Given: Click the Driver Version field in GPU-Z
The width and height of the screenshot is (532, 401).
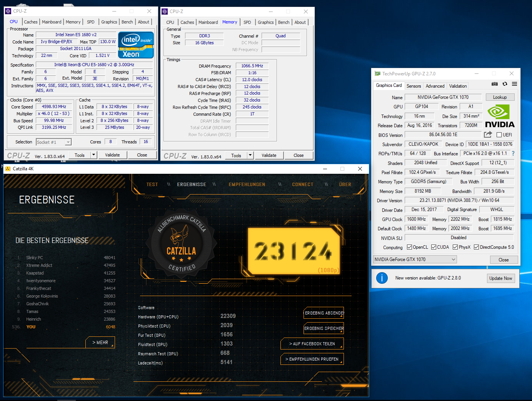Looking at the screenshot, I should pyautogui.click(x=459, y=200).
